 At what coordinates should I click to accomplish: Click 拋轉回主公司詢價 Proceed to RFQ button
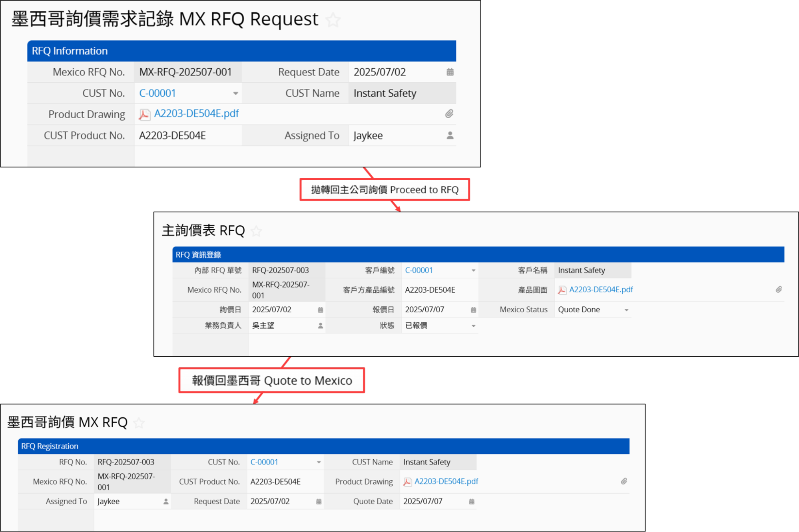[x=385, y=190]
